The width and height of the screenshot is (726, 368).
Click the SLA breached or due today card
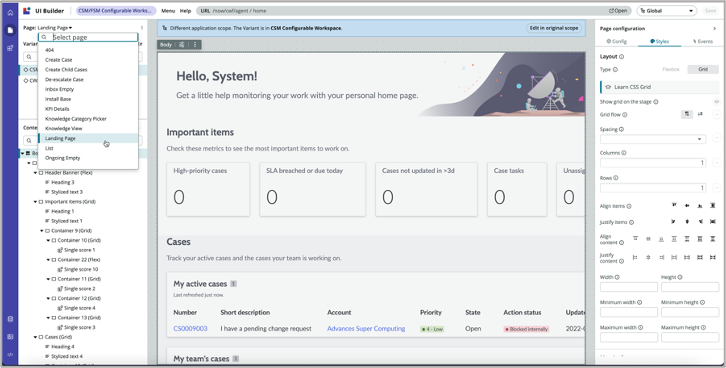[313, 189]
